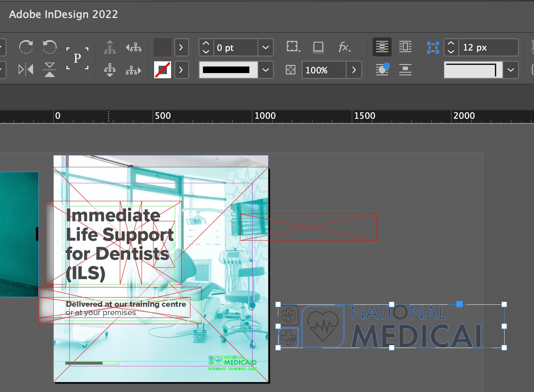The image size is (534, 392).
Task: Click the 'Delivered at our training centre' text
Action: (x=126, y=304)
